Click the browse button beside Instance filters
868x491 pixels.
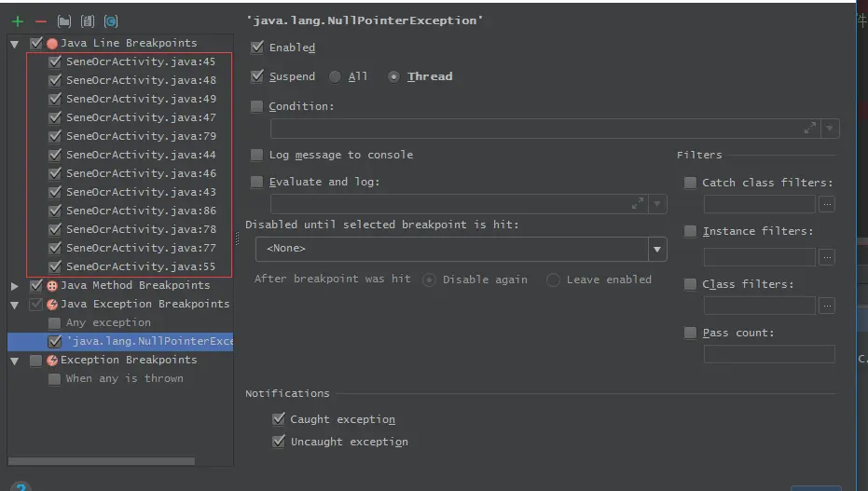click(827, 257)
